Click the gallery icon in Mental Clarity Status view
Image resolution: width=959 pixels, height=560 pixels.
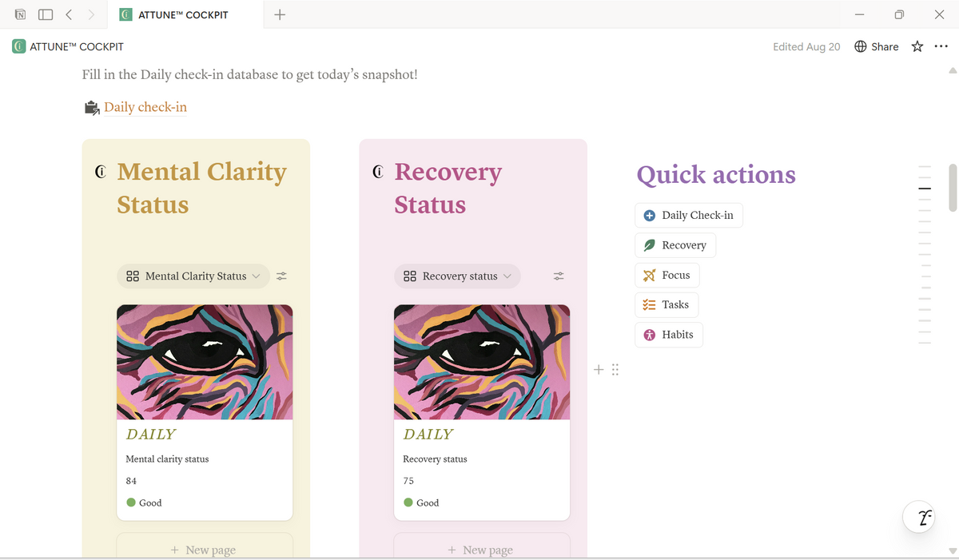133,276
